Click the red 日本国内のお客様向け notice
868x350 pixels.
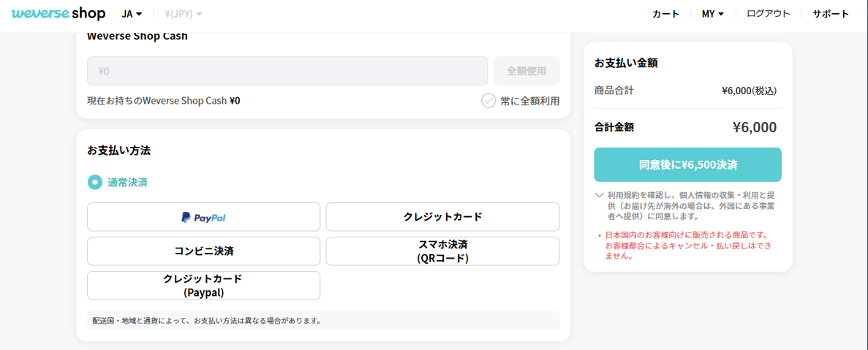pyautogui.click(x=687, y=246)
